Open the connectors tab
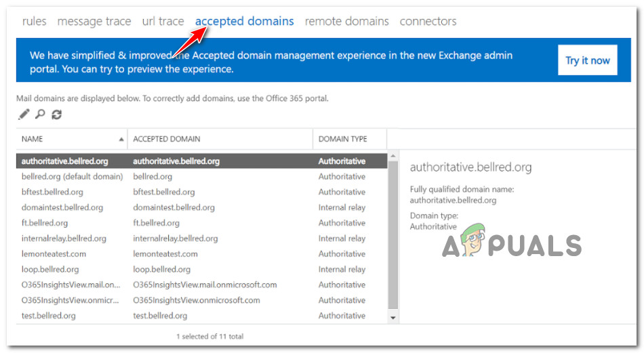The height and width of the screenshot is (353, 644). (x=428, y=22)
